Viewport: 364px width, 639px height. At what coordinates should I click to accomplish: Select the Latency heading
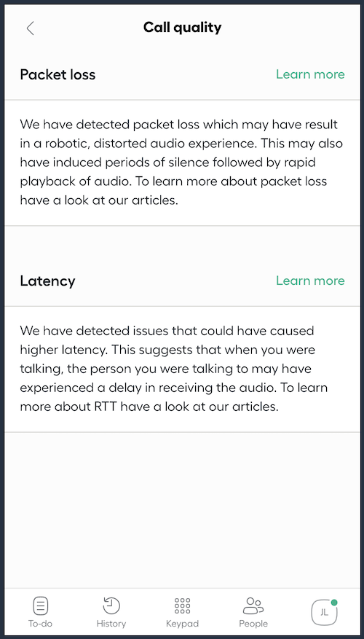(47, 281)
